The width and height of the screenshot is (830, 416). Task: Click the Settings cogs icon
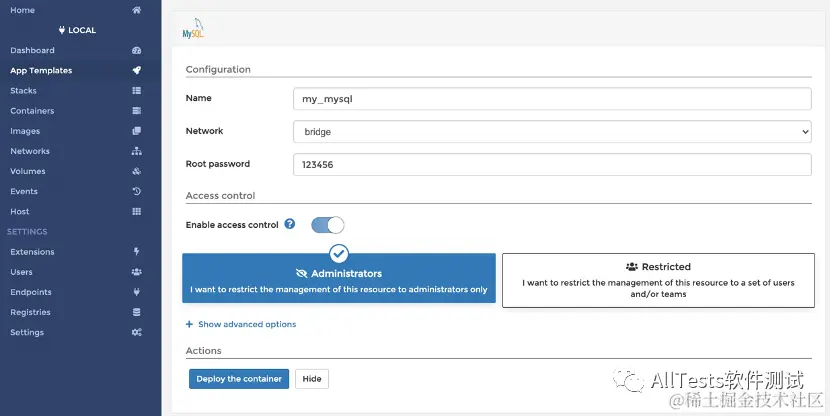[137, 332]
